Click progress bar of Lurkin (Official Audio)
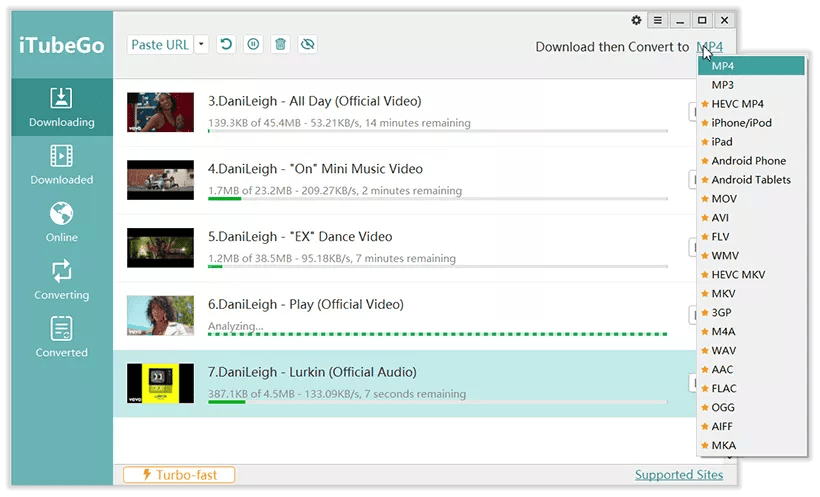Image resolution: width=820 pixels, height=497 pixels. click(x=438, y=402)
